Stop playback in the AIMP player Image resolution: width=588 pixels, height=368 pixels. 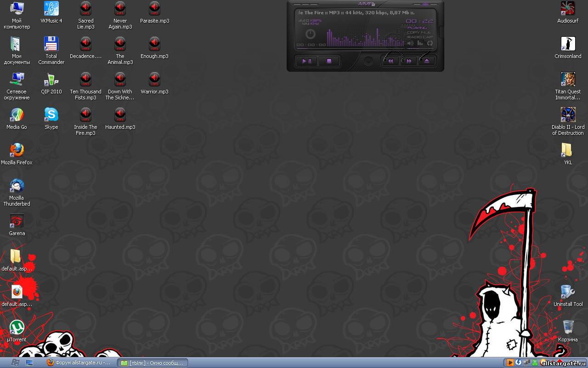(329, 61)
